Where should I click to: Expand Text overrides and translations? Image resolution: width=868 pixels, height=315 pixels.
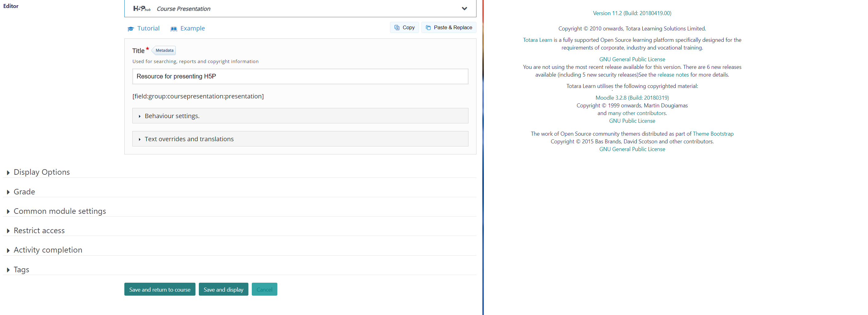[300, 139]
